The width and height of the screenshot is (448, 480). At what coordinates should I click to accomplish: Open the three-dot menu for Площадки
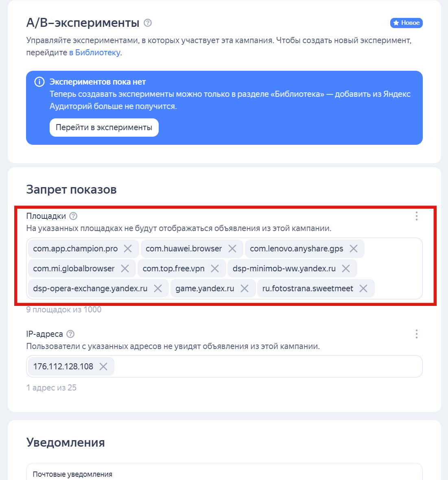416,216
